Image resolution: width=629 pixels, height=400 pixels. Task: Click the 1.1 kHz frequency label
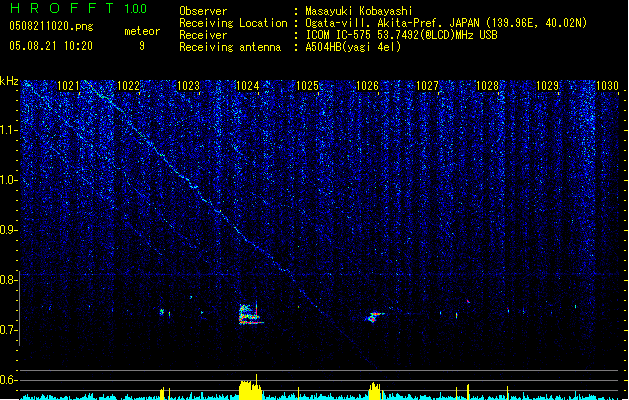tap(9, 130)
